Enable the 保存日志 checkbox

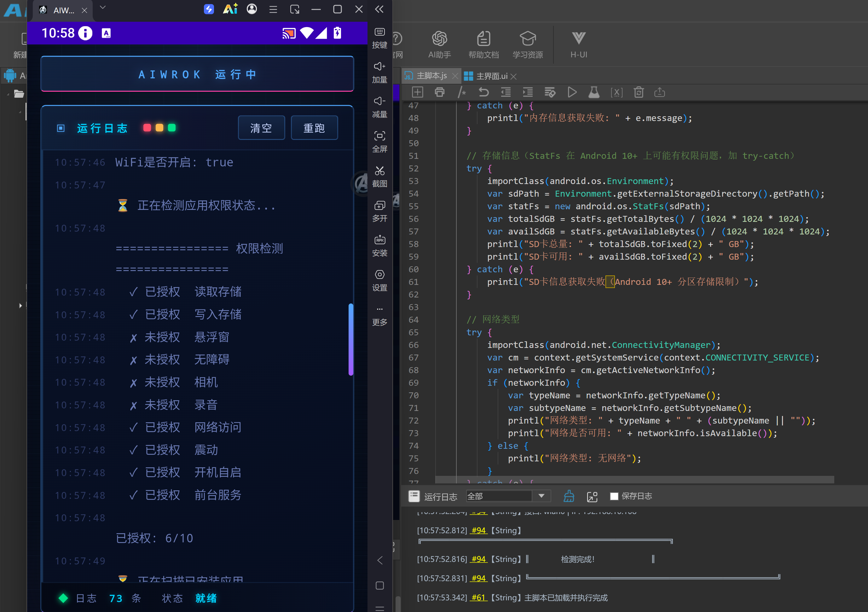[614, 496]
